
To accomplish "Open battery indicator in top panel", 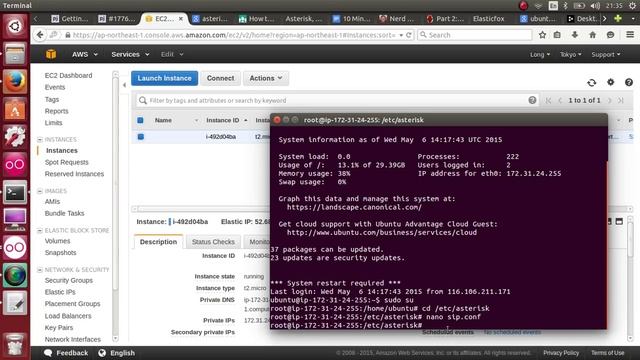I will [579, 5].
